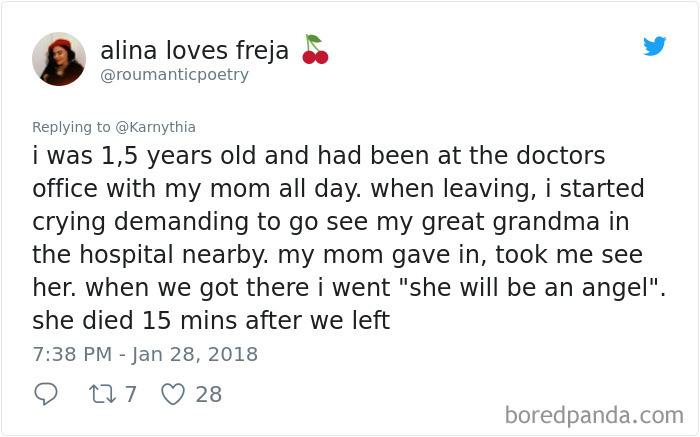Click the boredpanda.com watermark
The image size is (700, 437).
(594, 414)
